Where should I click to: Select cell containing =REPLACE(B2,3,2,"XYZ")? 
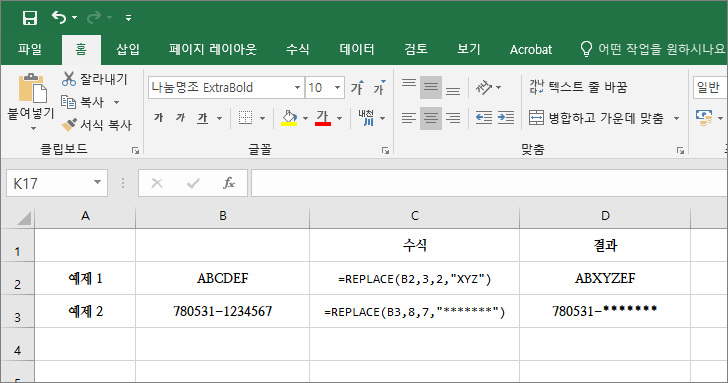[415, 279]
